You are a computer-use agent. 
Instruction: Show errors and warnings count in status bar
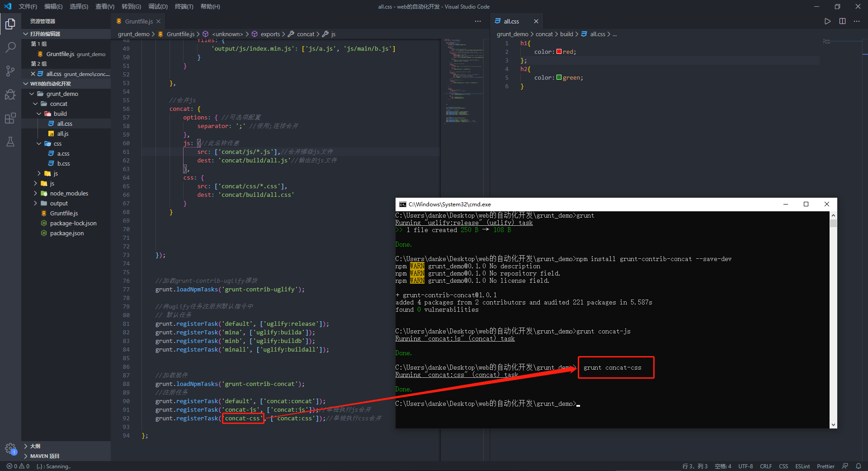coord(18,466)
